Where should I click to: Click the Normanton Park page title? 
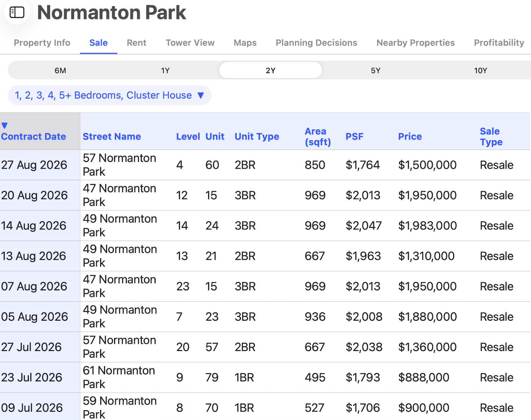click(x=112, y=13)
